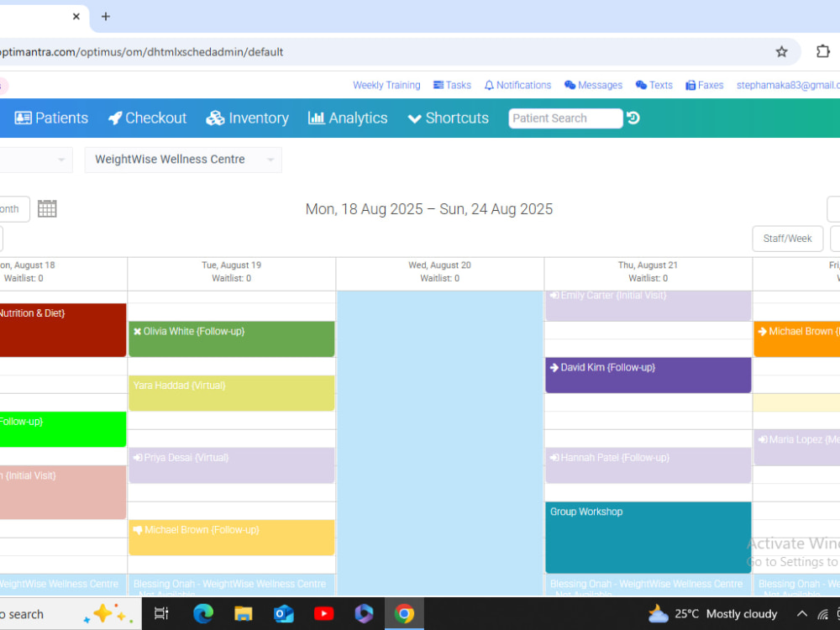Open the Blessing Onah availability block on Tuesday

232,585
